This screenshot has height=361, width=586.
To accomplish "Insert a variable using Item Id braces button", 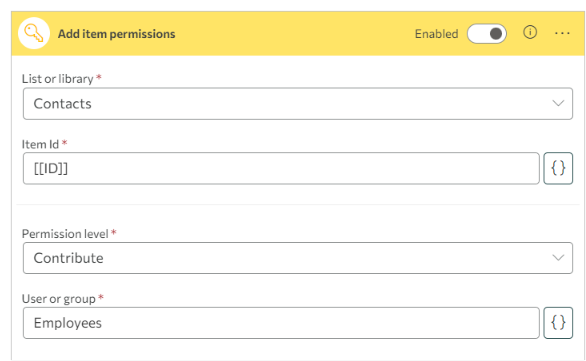I will click(558, 168).
